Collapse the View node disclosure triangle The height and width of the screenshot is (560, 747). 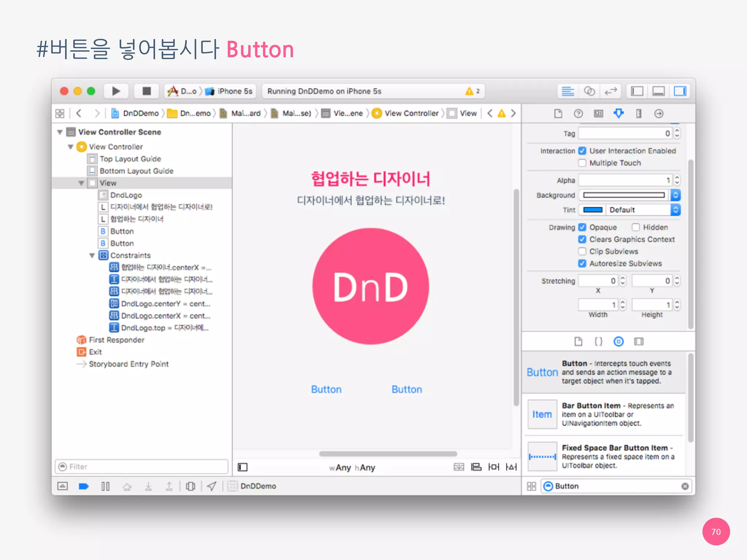point(81,183)
